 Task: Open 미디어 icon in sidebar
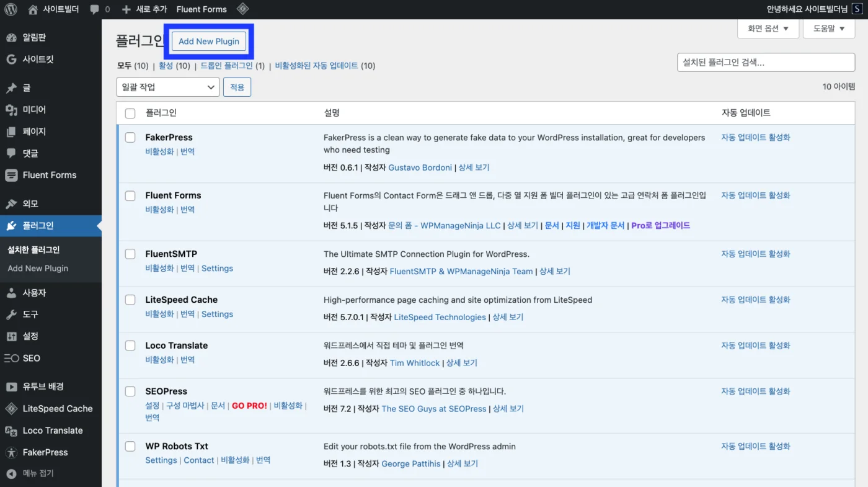coord(11,110)
